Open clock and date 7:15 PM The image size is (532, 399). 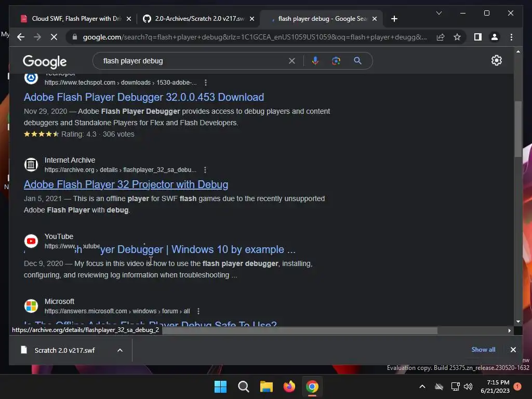pos(495,387)
